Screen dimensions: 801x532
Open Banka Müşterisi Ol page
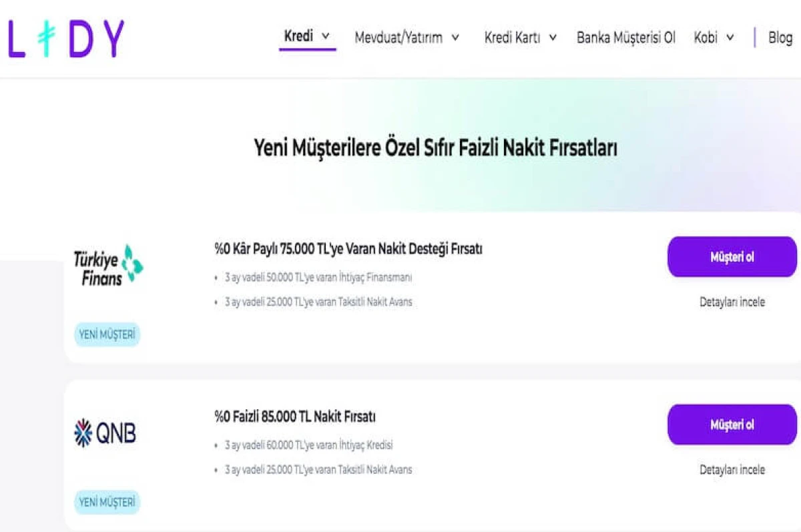[626, 37]
